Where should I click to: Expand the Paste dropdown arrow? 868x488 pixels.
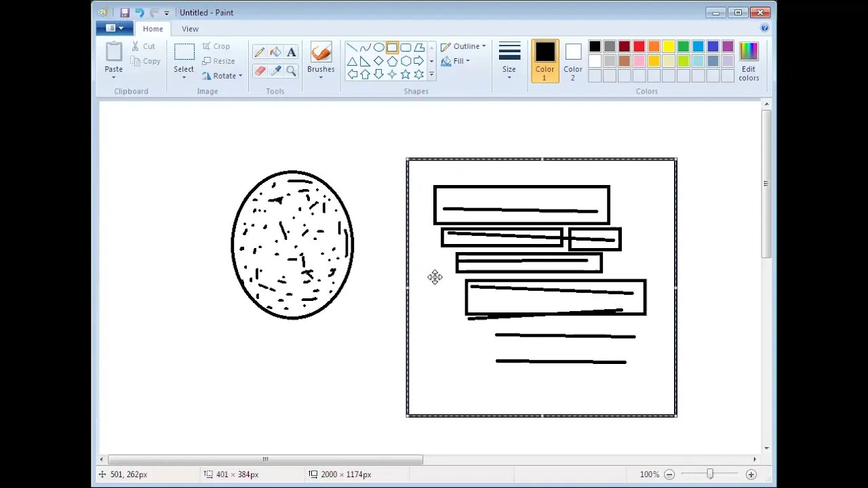(x=113, y=77)
